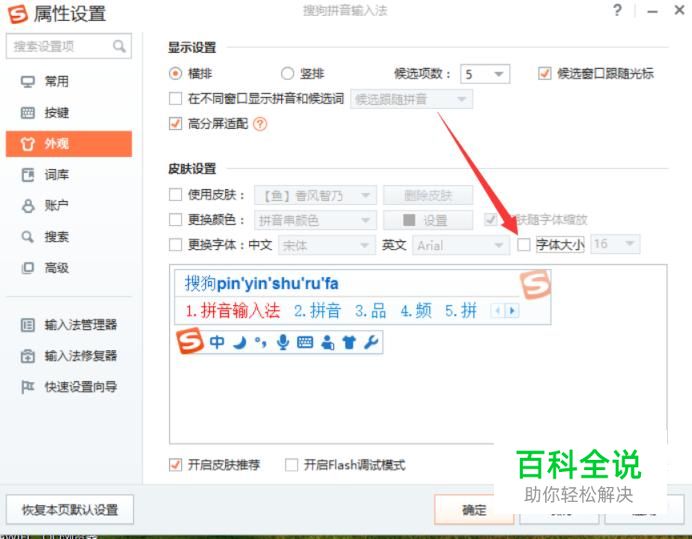Click the 删除皮肤 button
Image resolution: width=692 pixels, height=539 pixels.
tap(428, 195)
